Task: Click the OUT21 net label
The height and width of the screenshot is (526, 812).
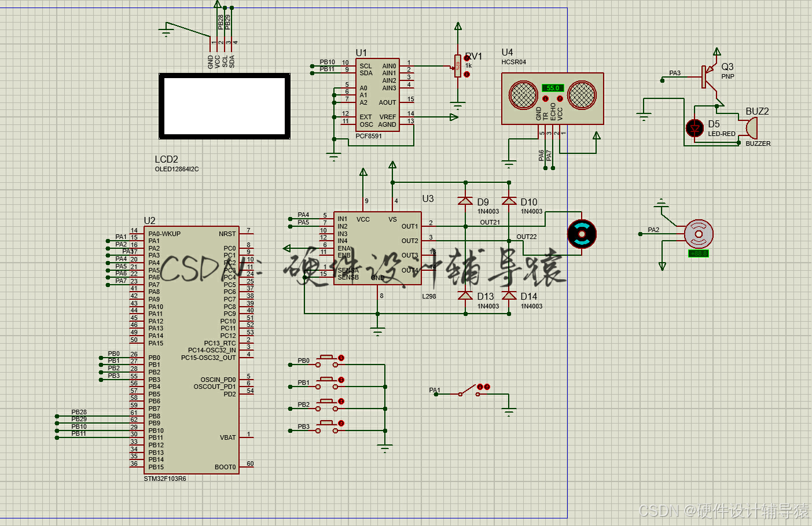Action: [490, 222]
